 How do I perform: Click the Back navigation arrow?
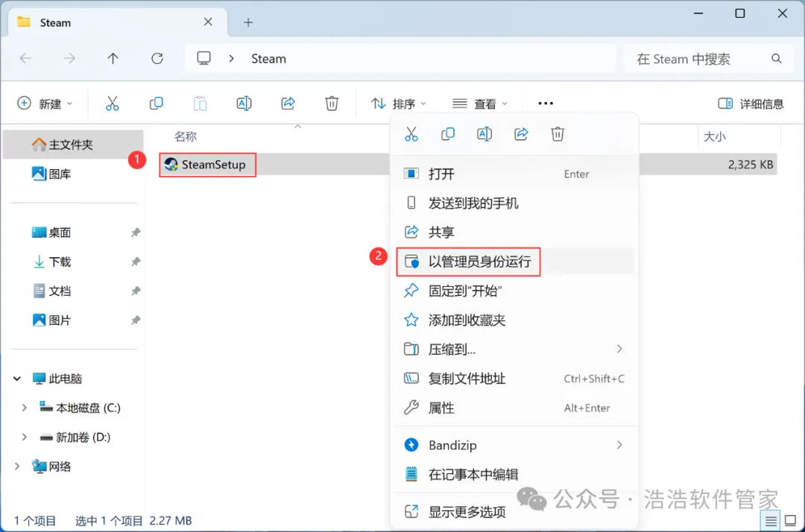(25, 58)
